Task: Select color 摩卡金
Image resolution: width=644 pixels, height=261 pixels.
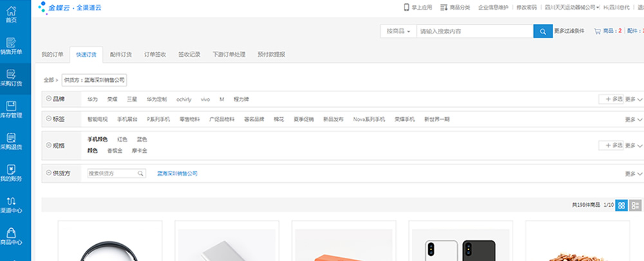Action: [x=140, y=151]
